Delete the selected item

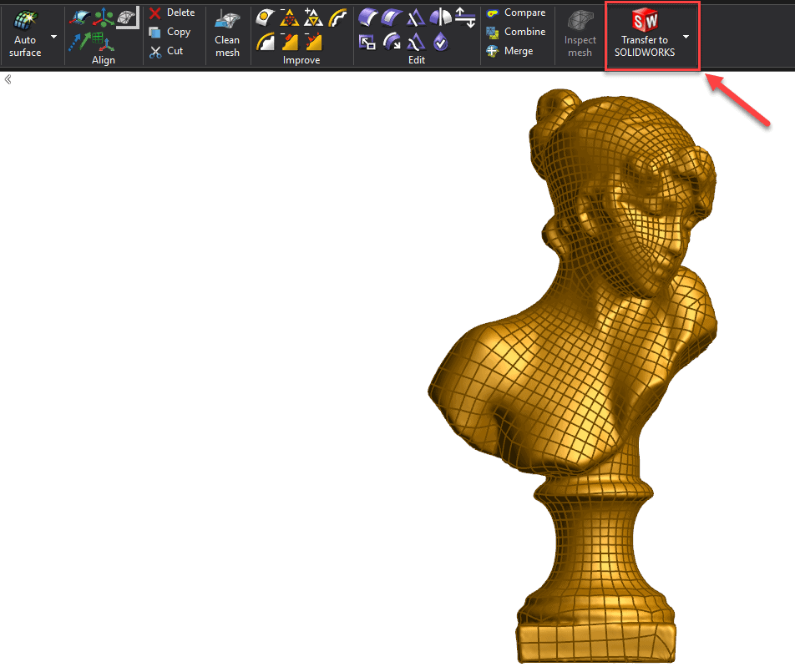(x=172, y=13)
